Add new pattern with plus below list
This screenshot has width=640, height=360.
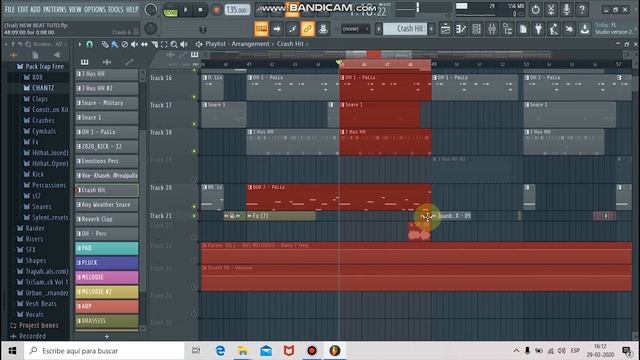tap(107, 336)
